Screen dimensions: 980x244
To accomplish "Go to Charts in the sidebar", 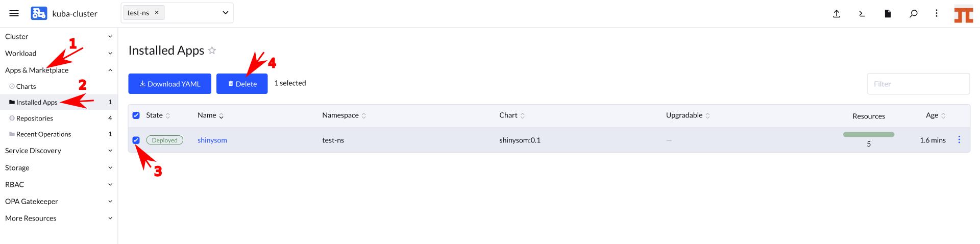I will [x=26, y=86].
